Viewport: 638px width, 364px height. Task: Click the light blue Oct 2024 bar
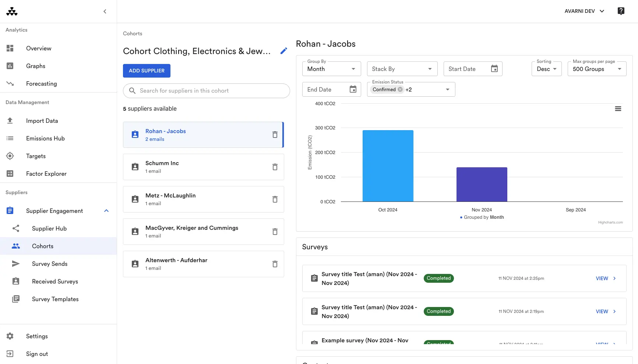pos(388,166)
